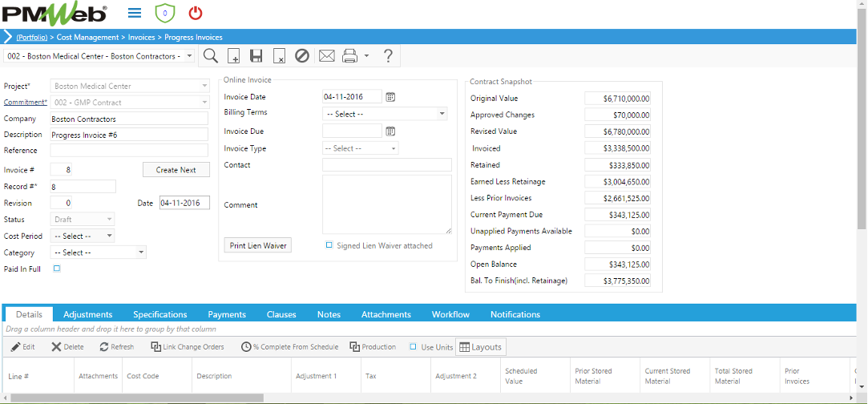Switch to the Workflow tab
This screenshot has height=404, width=868.
click(450, 314)
